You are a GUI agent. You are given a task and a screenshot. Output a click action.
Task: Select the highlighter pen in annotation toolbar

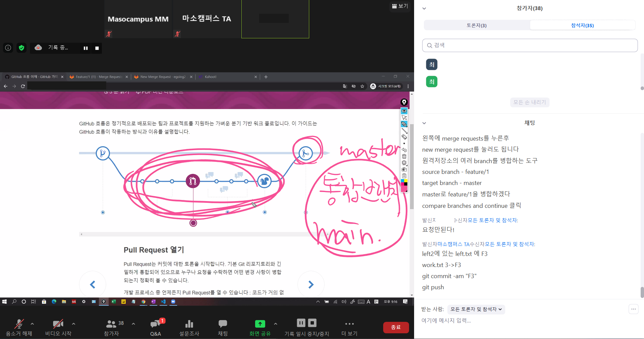pyautogui.click(x=404, y=124)
